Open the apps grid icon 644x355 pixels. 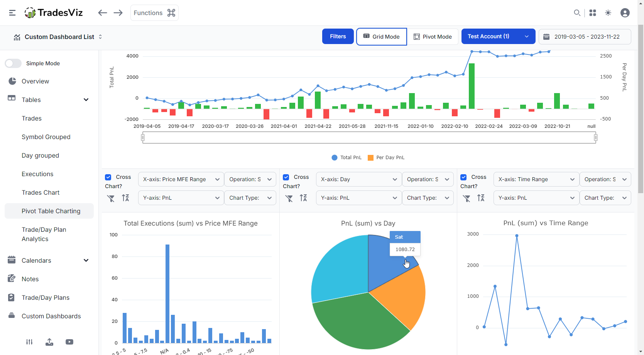click(593, 13)
